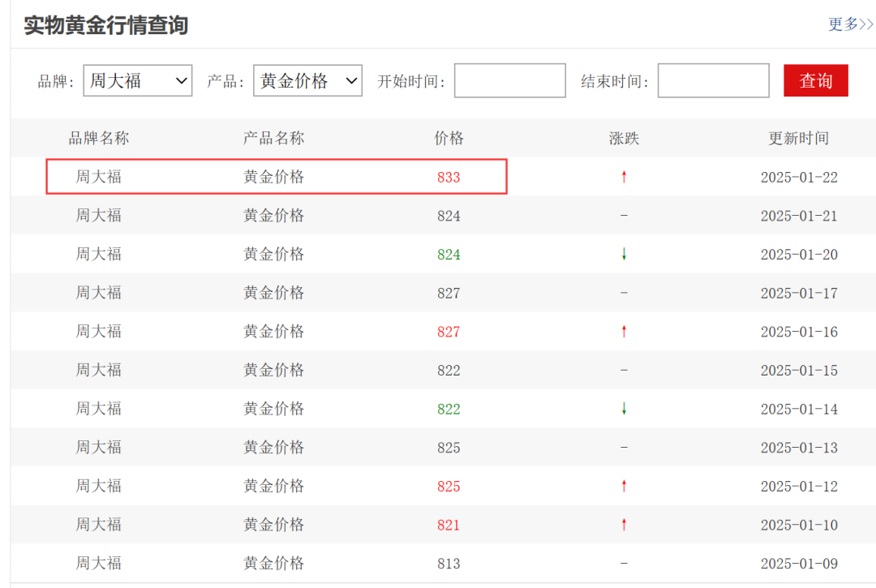Click the 2025-01-09 date cell
876x588 pixels.
click(x=799, y=564)
